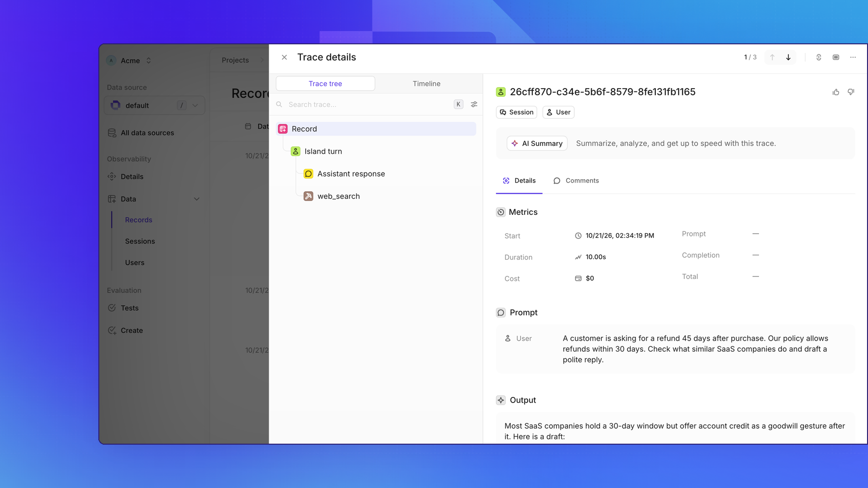Image resolution: width=868 pixels, height=488 pixels.
Task: Click the Projects breadcrumb
Action: coord(235,60)
